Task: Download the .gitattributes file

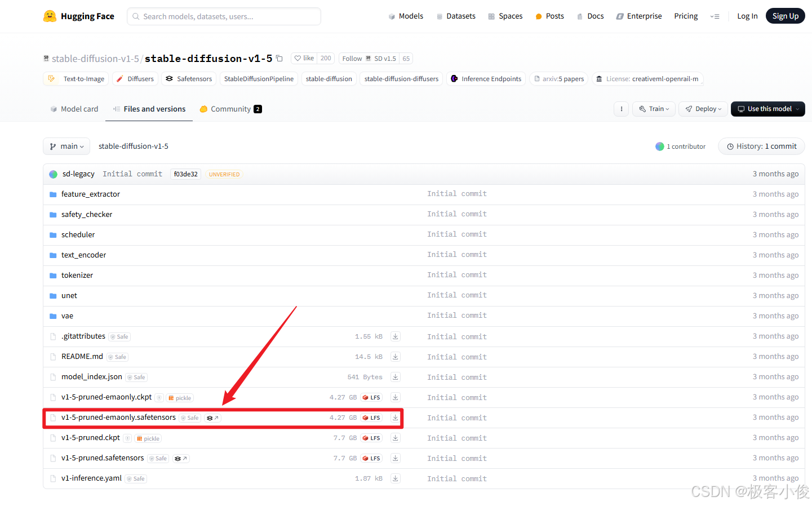Action: point(396,336)
